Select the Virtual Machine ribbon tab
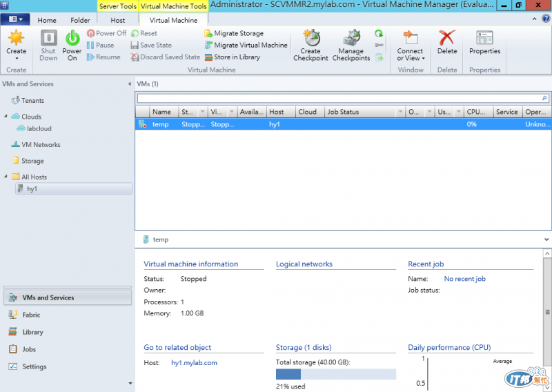The height and width of the screenshot is (392, 552). [x=173, y=20]
